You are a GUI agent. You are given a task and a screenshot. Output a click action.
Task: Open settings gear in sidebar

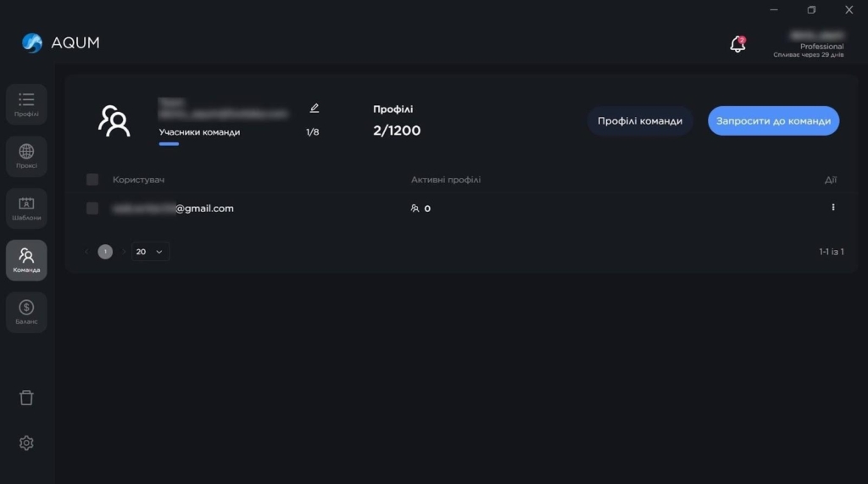coord(26,443)
